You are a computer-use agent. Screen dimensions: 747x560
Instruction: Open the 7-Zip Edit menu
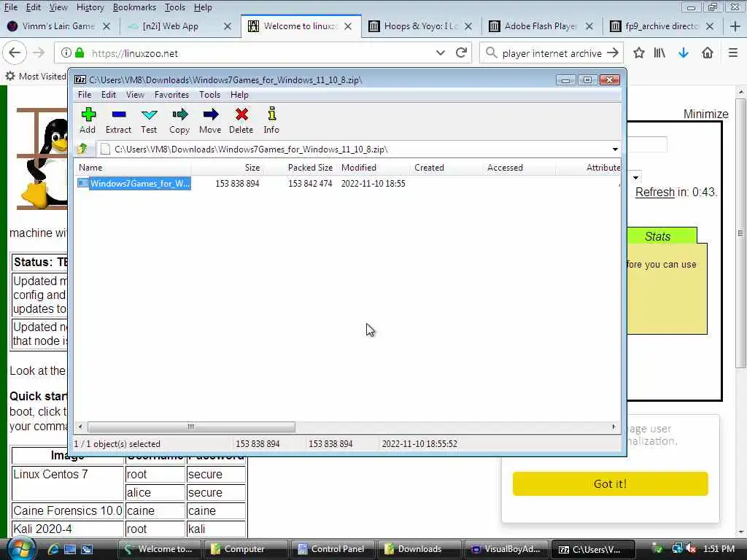(109, 95)
